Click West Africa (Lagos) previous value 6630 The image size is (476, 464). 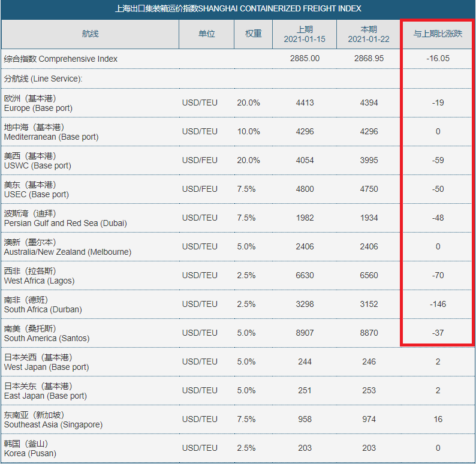(305, 275)
